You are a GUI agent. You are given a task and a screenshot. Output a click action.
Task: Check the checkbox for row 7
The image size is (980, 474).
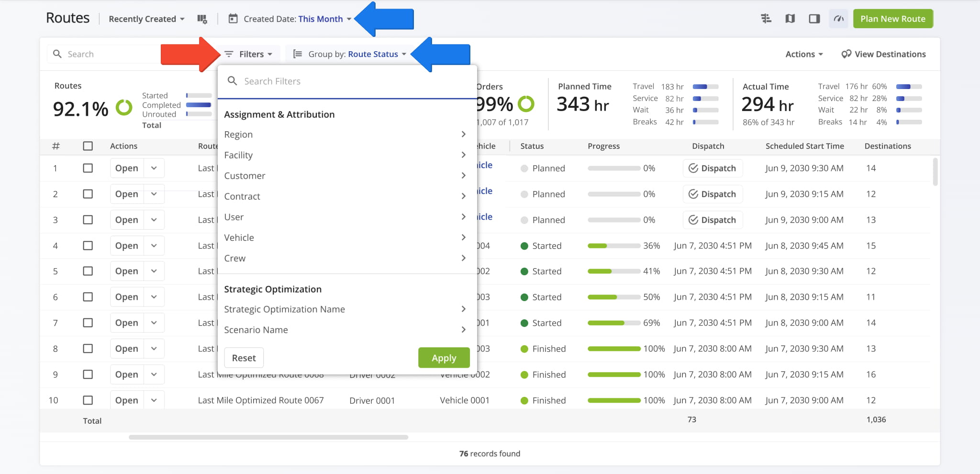[88, 323]
